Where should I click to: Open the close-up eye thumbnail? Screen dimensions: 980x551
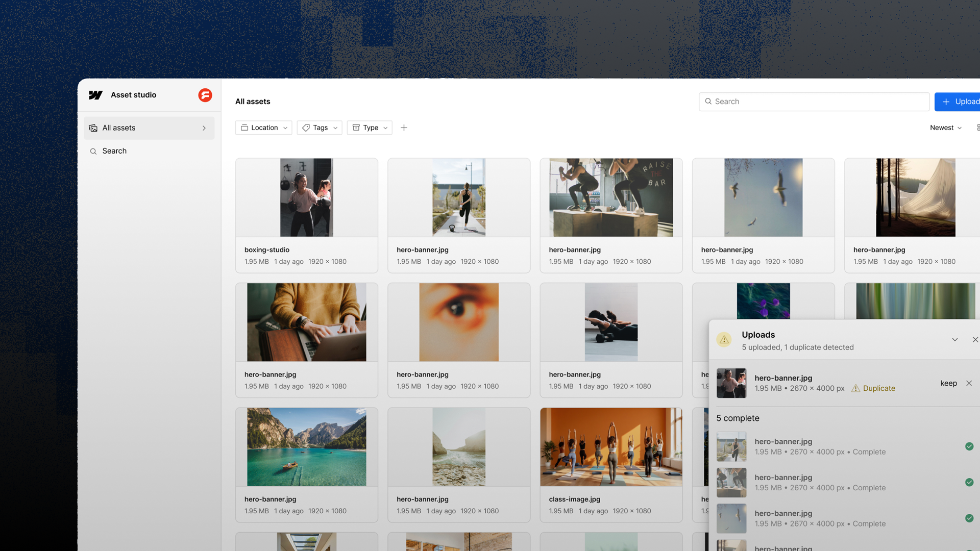(x=459, y=322)
